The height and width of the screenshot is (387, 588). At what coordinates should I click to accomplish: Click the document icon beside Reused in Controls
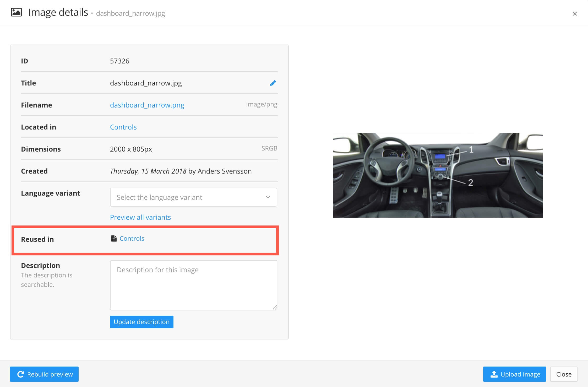point(114,238)
